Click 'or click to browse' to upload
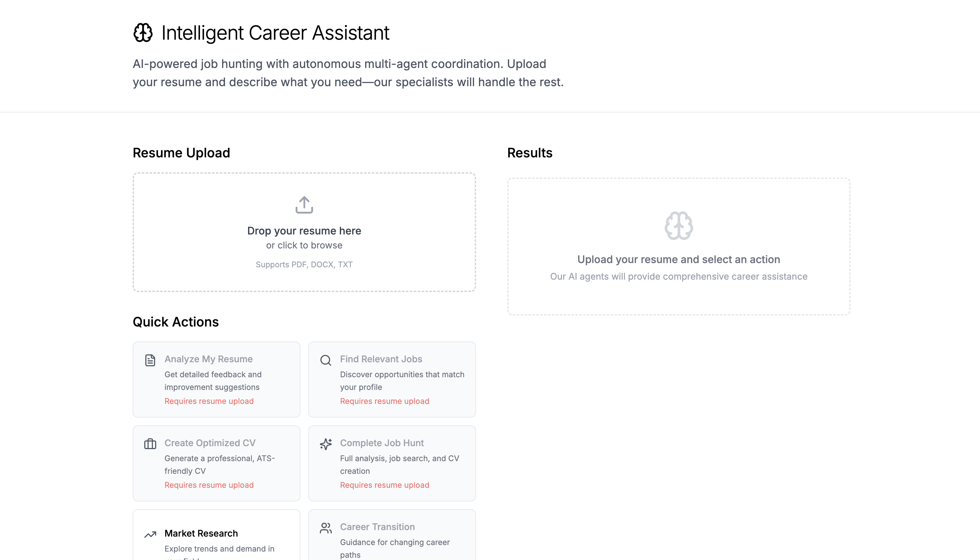 (304, 246)
